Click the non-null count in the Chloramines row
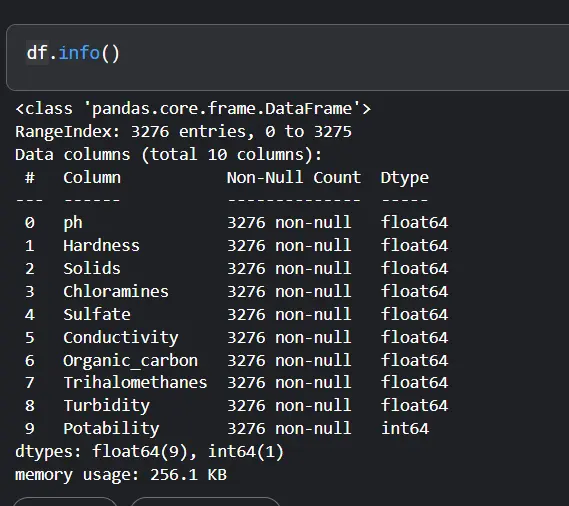 pyautogui.click(x=289, y=291)
